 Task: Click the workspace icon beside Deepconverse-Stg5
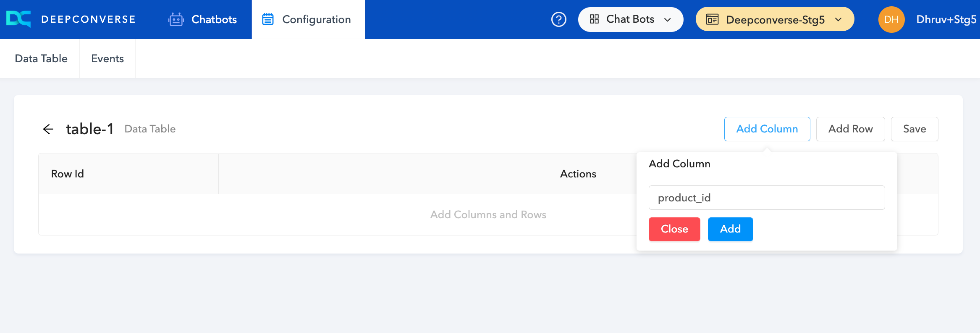[x=712, y=19]
